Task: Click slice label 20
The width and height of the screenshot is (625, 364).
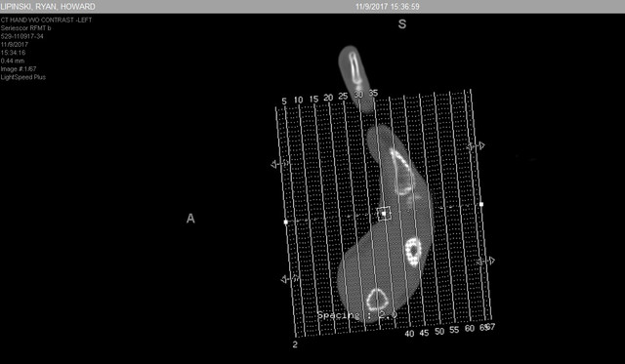Action: pos(328,98)
